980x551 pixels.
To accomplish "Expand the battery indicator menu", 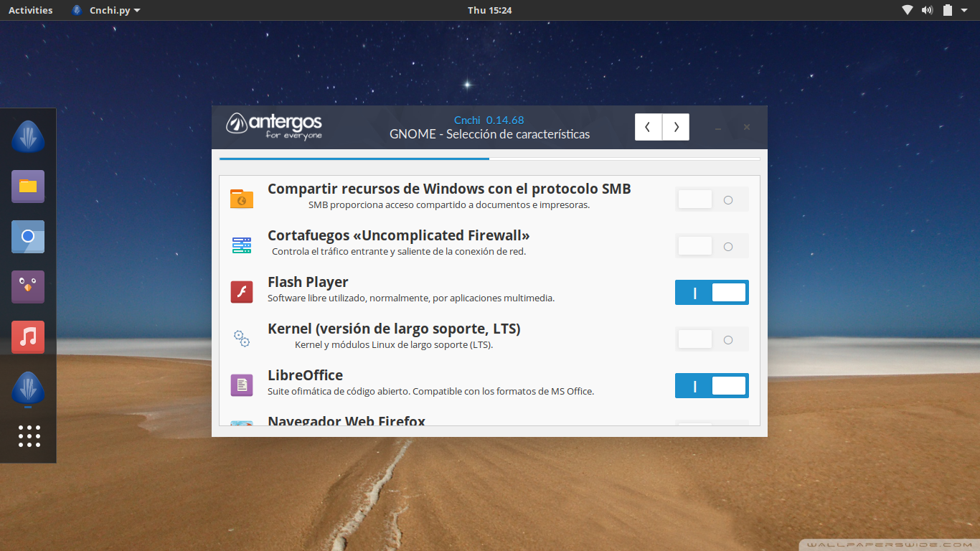I will [x=948, y=10].
